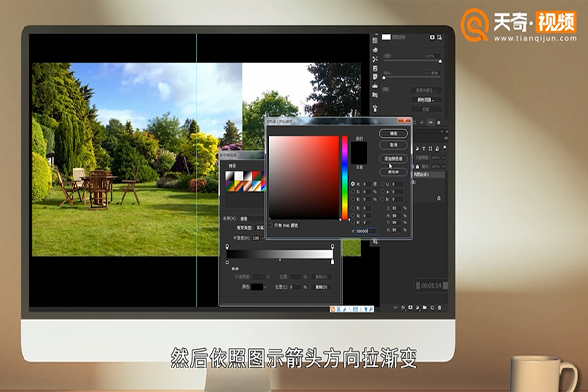The width and height of the screenshot is (588, 392).
Task: Click the left color stop below gradient bar
Action: point(228,263)
